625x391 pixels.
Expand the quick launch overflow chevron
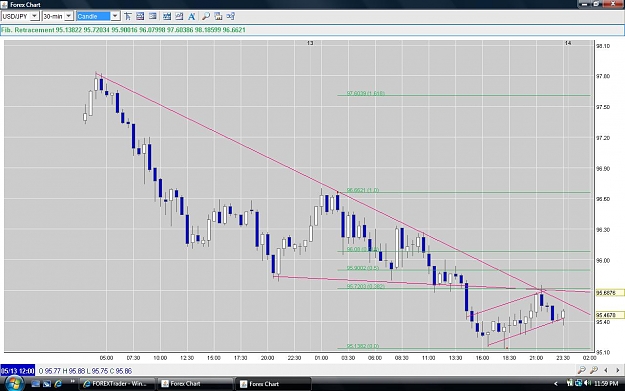pos(72,382)
